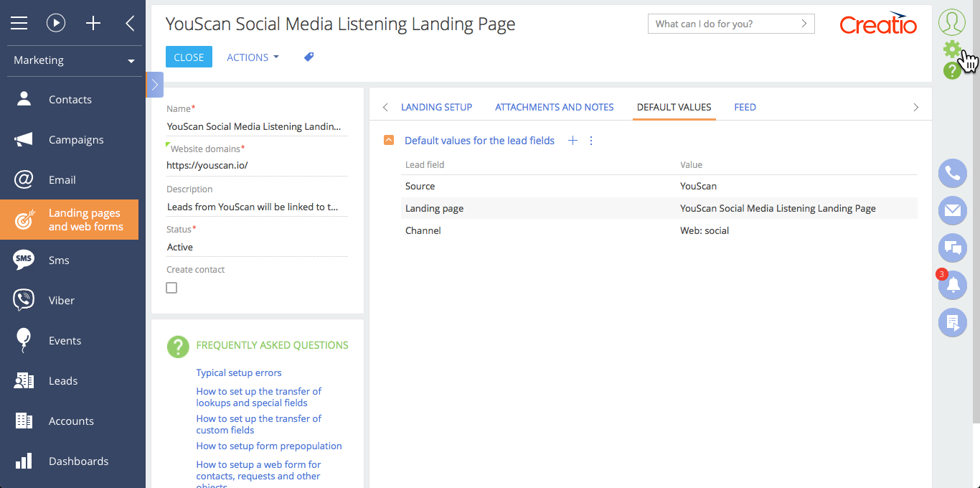Open How to setup form prepopulation link
The height and width of the screenshot is (488, 980).
[x=269, y=446]
